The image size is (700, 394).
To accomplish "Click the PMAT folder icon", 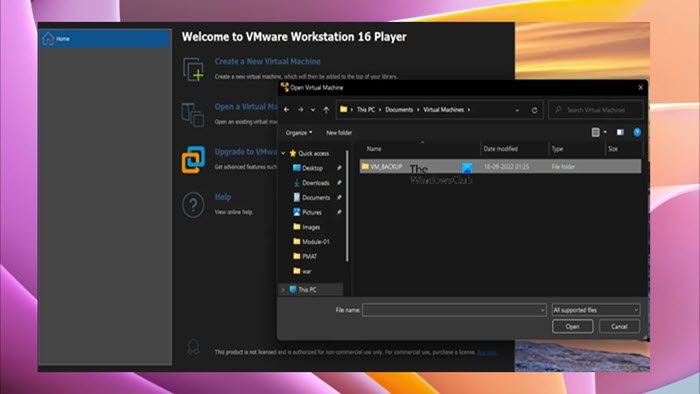I will [x=296, y=256].
